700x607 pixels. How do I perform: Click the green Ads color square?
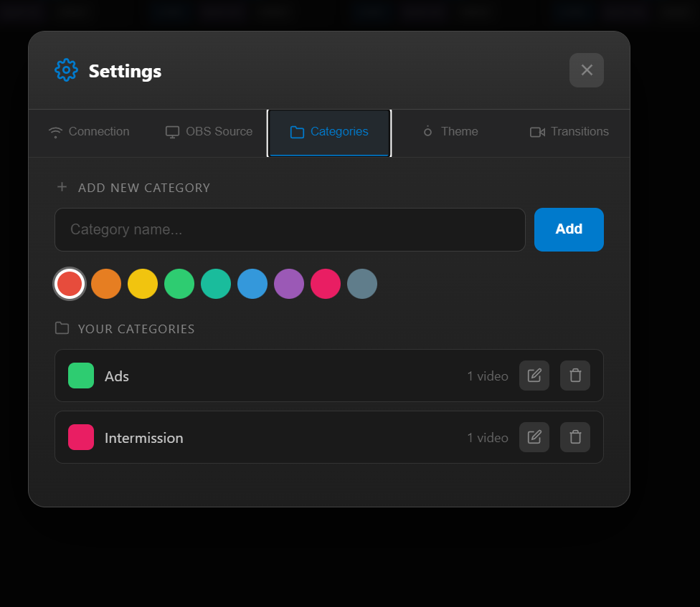pyautogui.click(x=81, y=376)
